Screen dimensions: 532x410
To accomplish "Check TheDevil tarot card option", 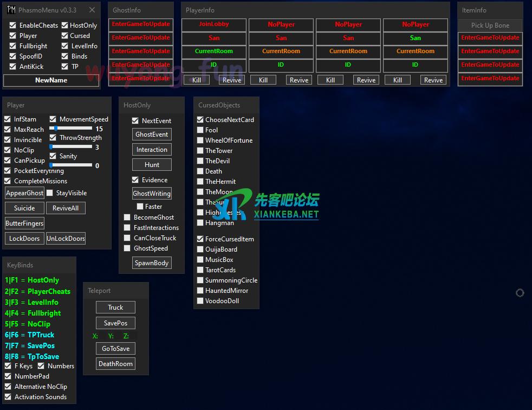I will click(x=200, y=161).
